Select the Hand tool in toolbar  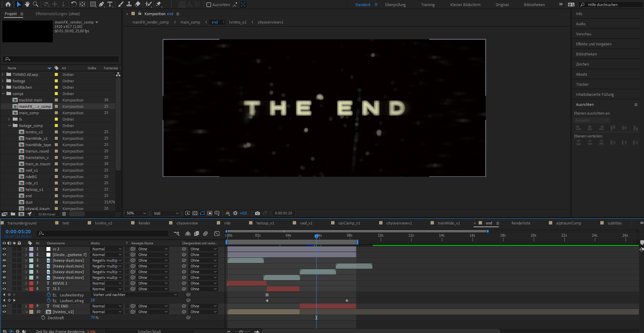tap(27, 4)
